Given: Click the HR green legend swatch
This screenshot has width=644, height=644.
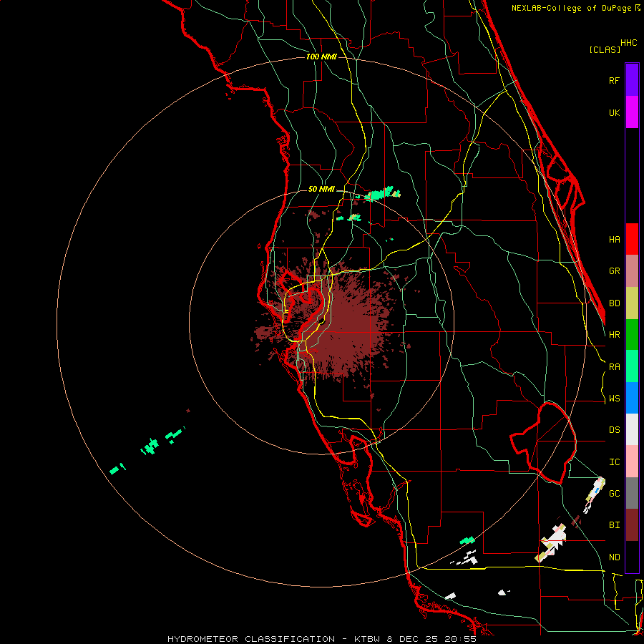Looking at the screenshot, I should coord(632,335).
